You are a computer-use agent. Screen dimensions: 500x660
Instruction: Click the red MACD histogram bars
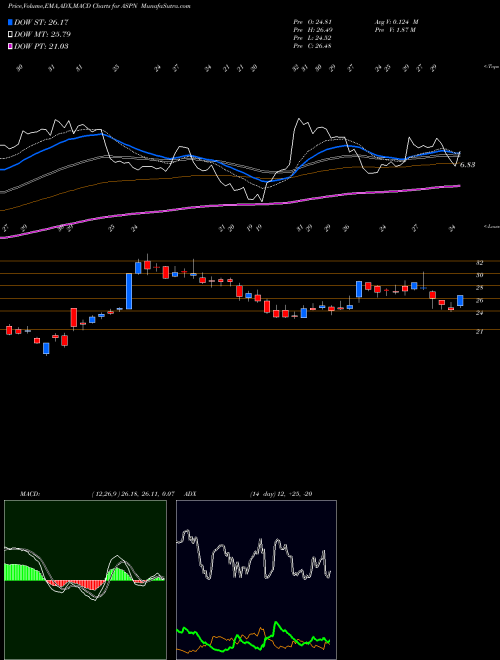(76, 585)
